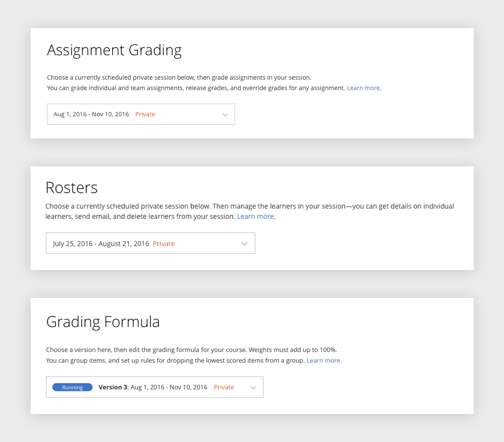This screenshot has width=504, height=442.
Task: Click the bold Version 3 text
Action: point(113,387)
